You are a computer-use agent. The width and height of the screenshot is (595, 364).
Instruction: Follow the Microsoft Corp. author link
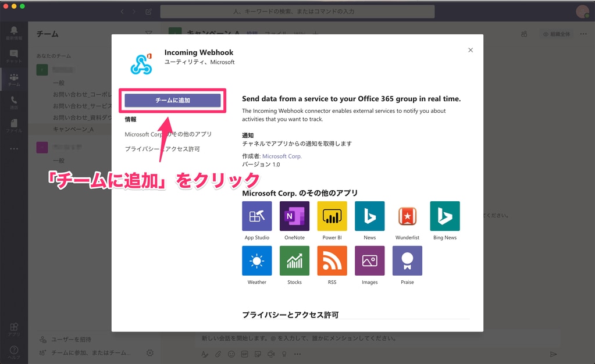tap(282, 156)
